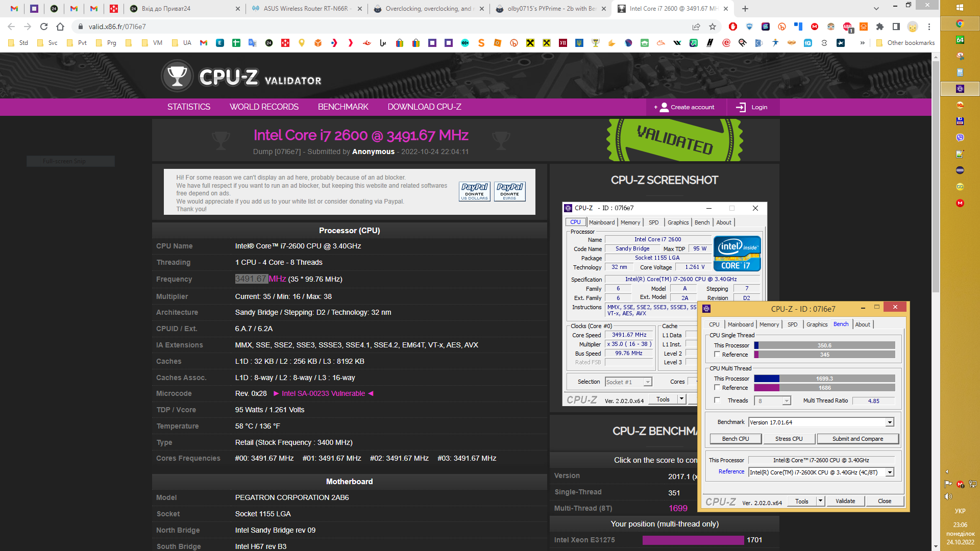
Task: Expand Tools dropdown arrow in CPU-Z window
Action: 820,501
